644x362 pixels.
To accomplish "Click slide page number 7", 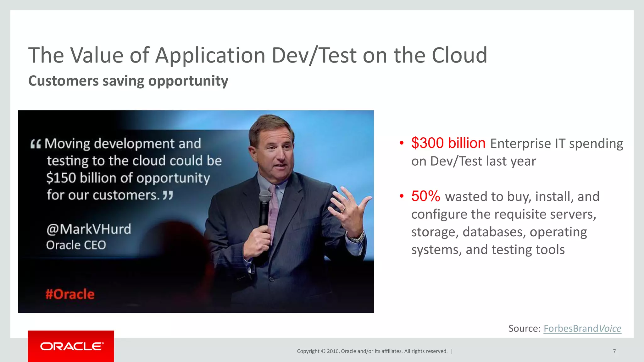I will click(x=614, y=351).
